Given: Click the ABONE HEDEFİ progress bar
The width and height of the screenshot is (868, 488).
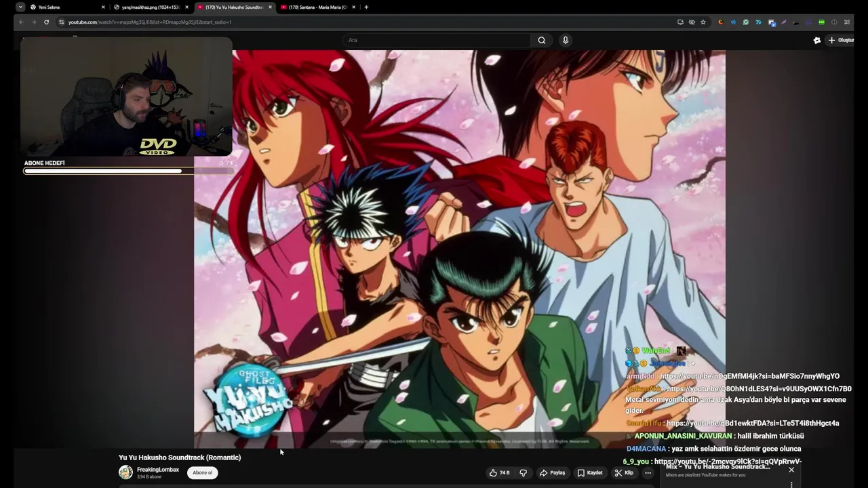Looking at the screenshot, I should pos(128,171).
